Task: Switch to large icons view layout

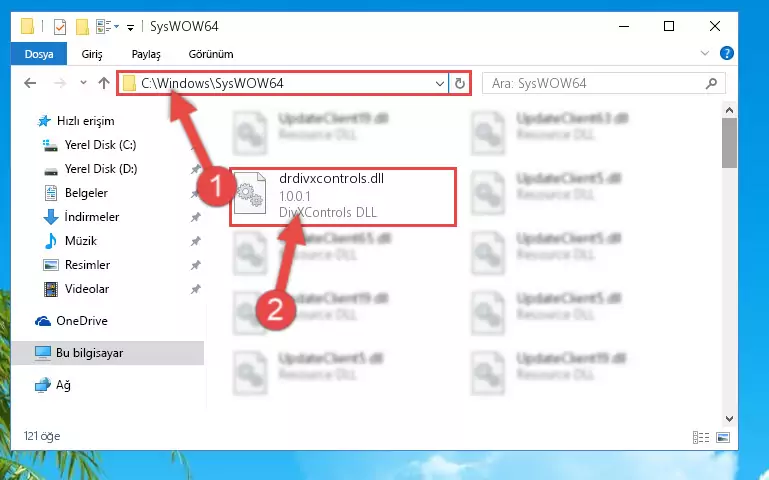Action: coord(723,437)
